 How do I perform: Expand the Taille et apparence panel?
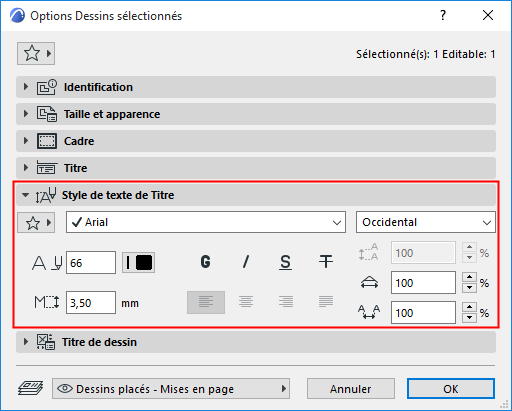(x=256, y=114)
